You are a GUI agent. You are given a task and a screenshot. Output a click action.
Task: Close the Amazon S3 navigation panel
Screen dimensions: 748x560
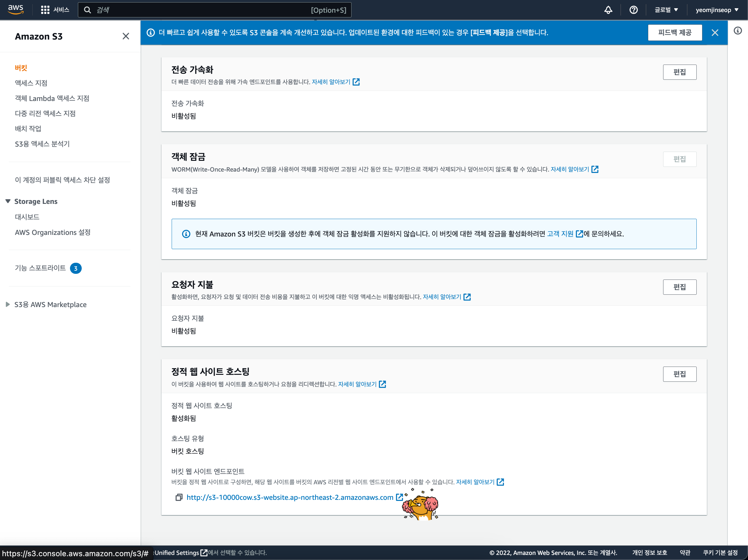tap(126, 36)
